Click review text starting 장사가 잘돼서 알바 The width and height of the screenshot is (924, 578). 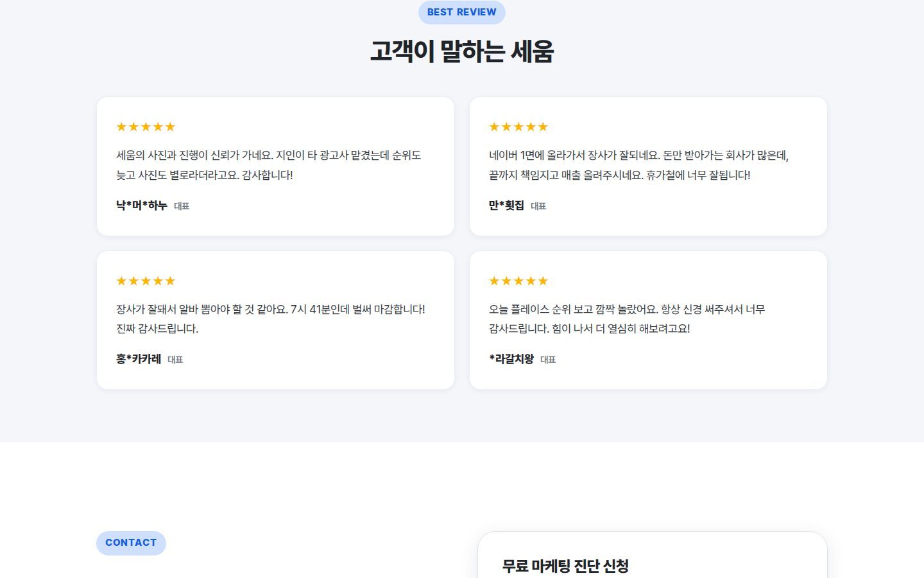[271, 319]
